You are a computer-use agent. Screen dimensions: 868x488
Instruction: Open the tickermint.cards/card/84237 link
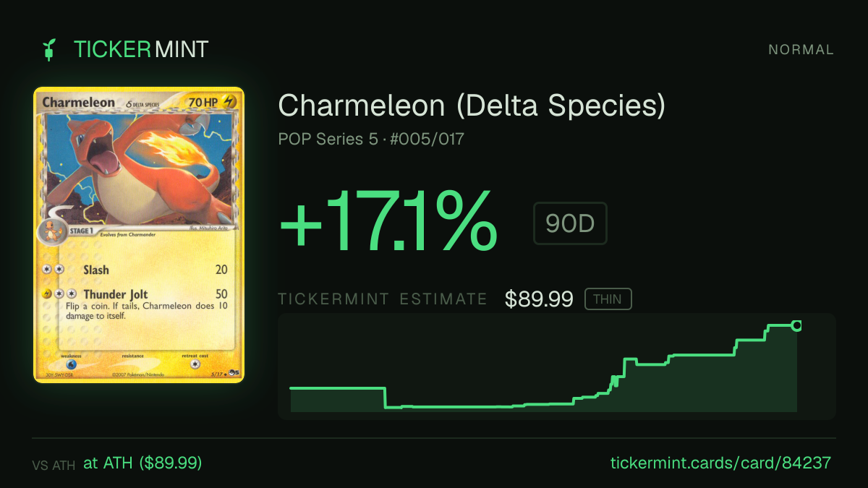[721, 463]
